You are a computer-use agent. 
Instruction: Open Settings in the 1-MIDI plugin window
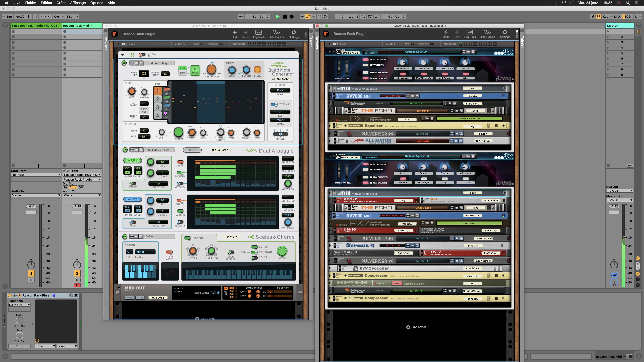pyautogui.click(x=294, y=34)
